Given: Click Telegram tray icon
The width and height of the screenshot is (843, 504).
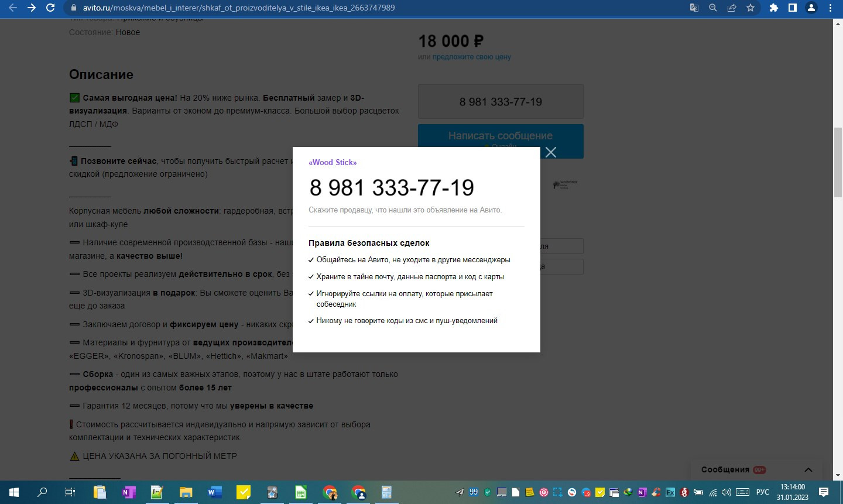Looking at the screenshot, I should tap(460, 492).
